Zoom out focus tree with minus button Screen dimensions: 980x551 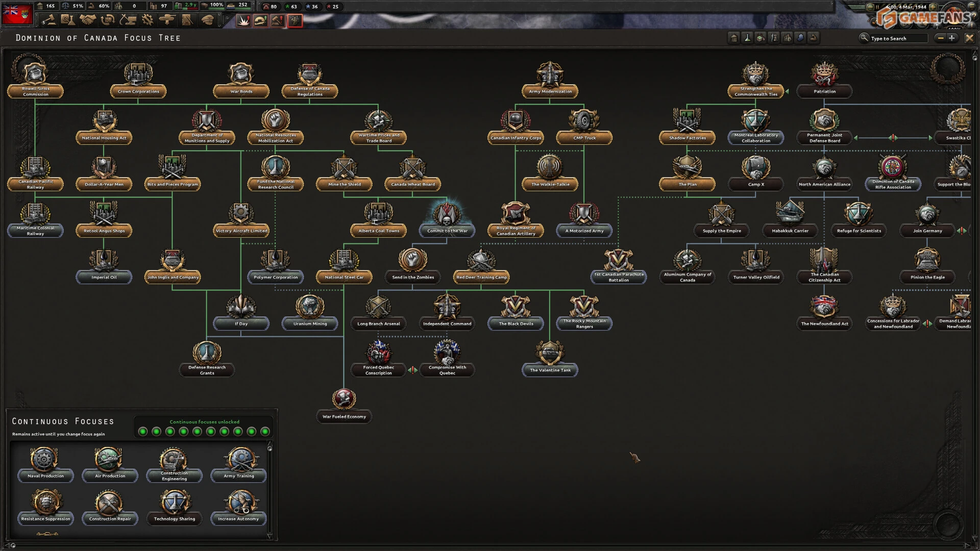point(940,38)
